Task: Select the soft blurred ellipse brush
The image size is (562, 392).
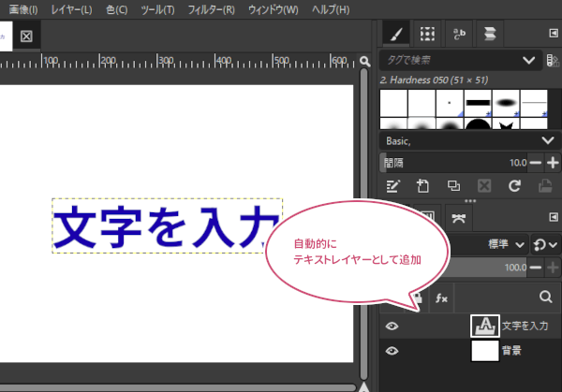Action: 506,103
